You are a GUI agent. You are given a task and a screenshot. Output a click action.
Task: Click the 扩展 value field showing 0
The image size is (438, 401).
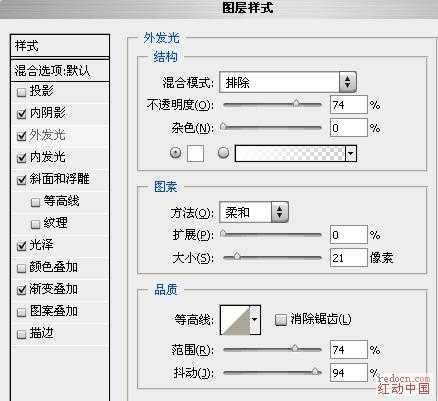pyautogui.click(x=349, y=235)
